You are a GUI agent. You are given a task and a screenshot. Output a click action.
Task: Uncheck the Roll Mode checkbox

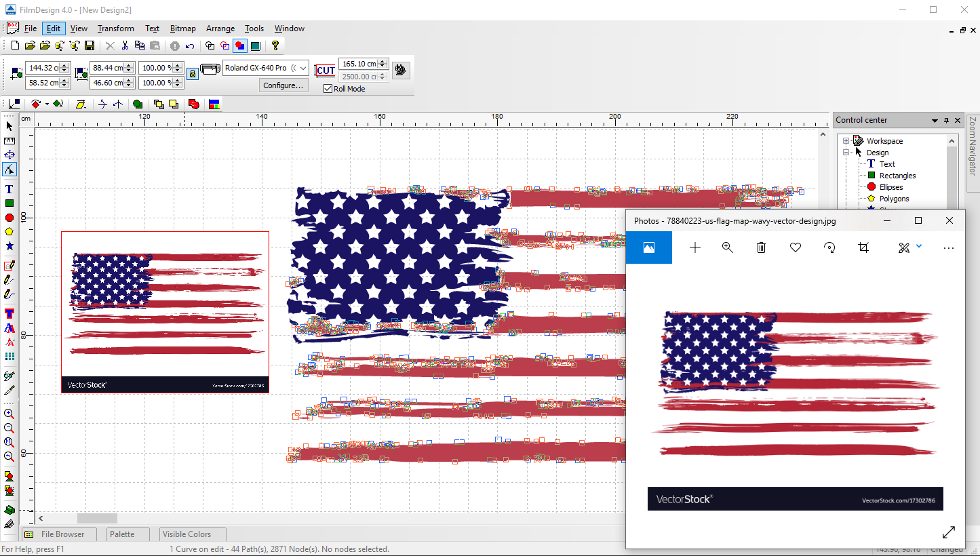[328, 89]
